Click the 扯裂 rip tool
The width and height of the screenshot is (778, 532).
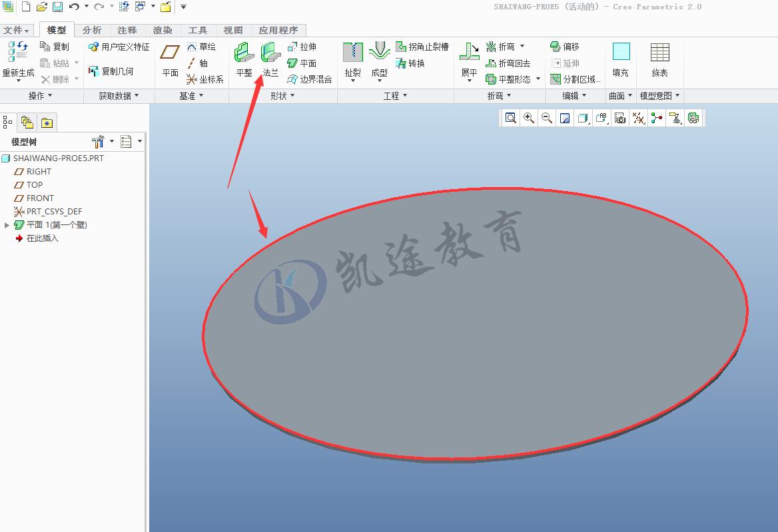pos(352,60)
